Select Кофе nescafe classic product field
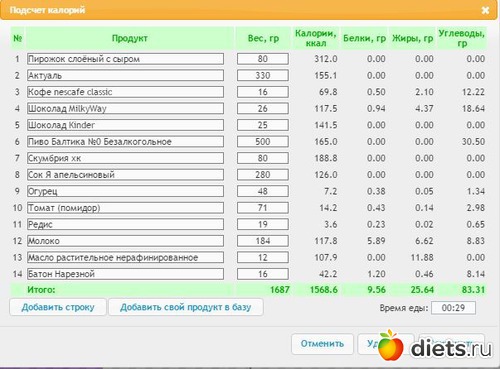This screenshot has width=500, height=369. click(x=125, y=92)
